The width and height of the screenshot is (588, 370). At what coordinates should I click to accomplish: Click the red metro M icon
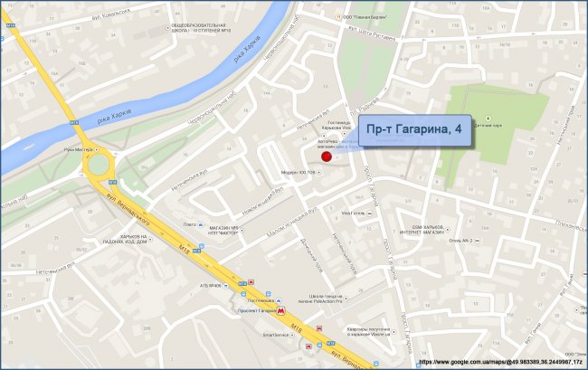(x=280, y=311)
